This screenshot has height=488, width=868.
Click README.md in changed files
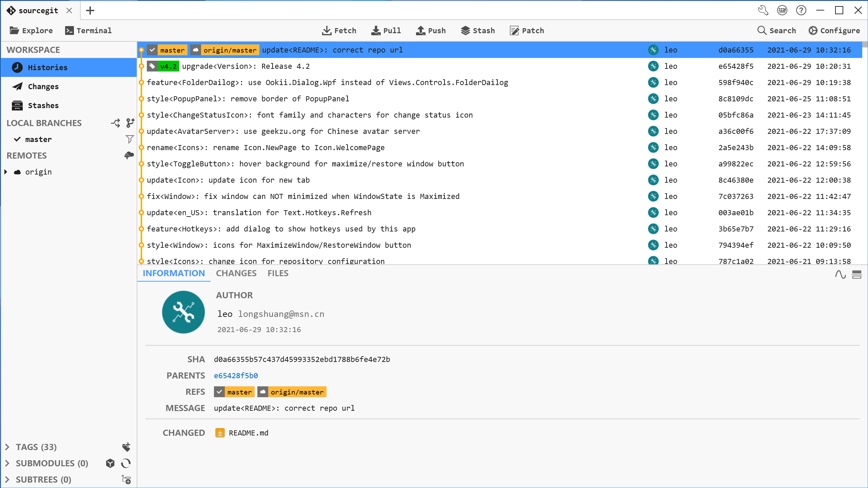pos(249,433)
